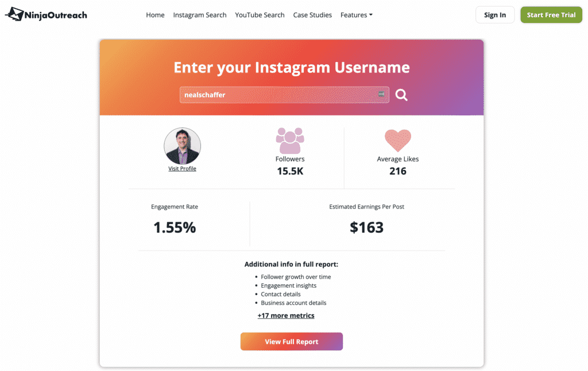
Task: Open the Case Studies page
Action: [x=312, y=15]
